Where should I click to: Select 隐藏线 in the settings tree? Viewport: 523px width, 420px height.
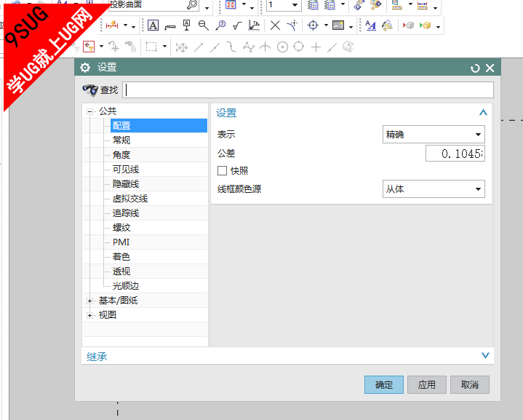(x=126, y=184)
